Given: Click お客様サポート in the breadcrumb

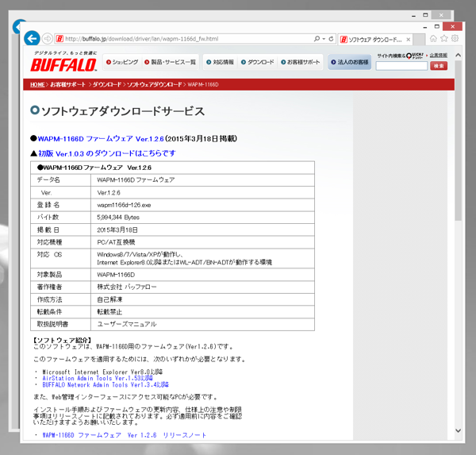Looking at the screenshot, I should 67,84.
